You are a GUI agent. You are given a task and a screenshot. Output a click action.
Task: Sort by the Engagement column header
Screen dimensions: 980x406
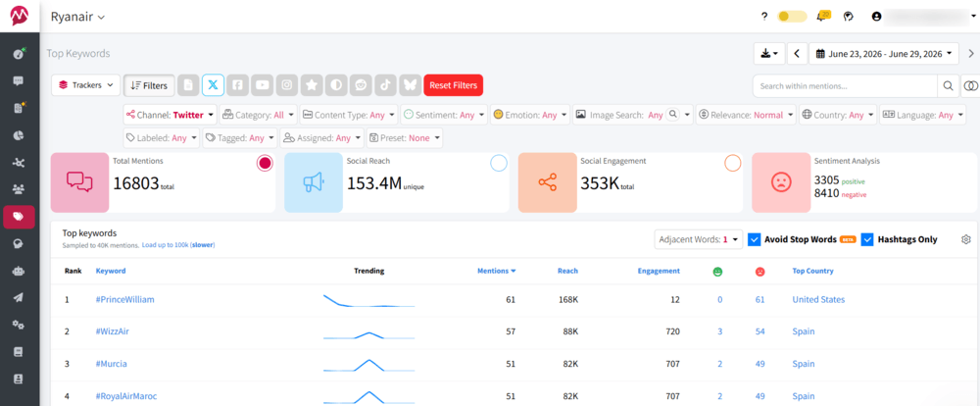tap(659, 271)
